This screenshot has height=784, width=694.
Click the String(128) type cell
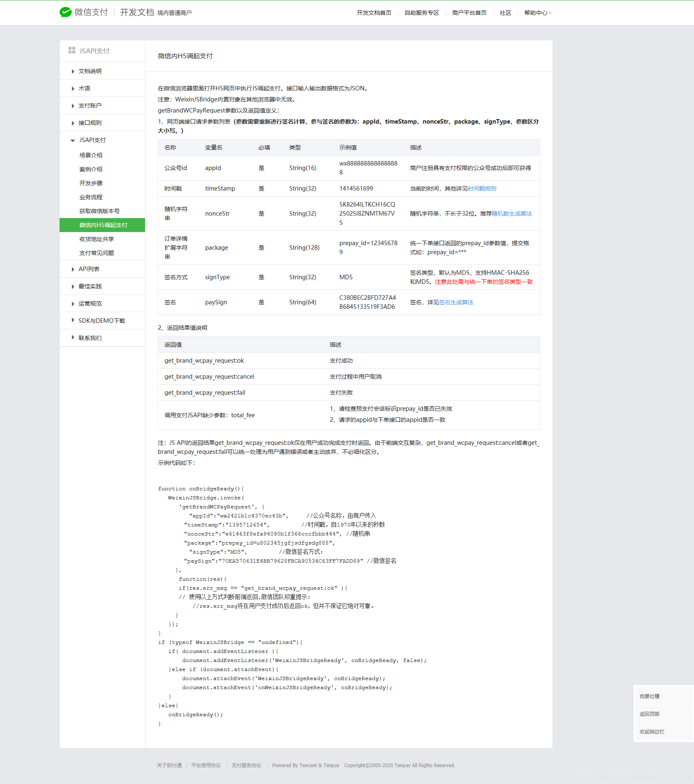click(x=304, y=248)
